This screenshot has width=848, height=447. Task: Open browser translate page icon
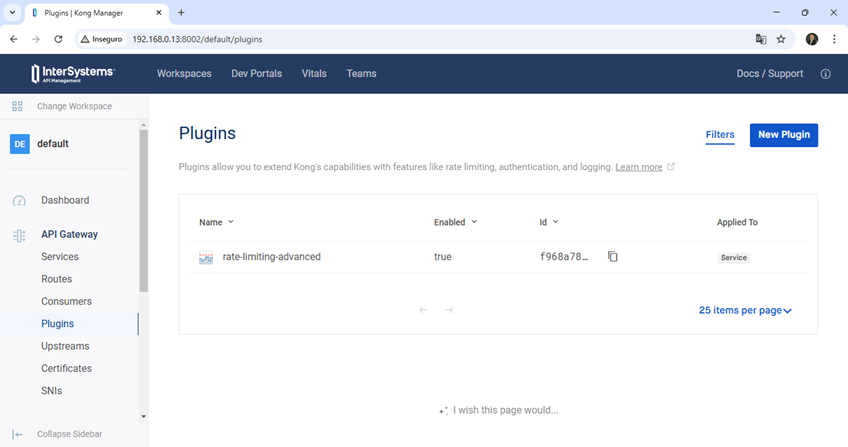click(761, 39)
